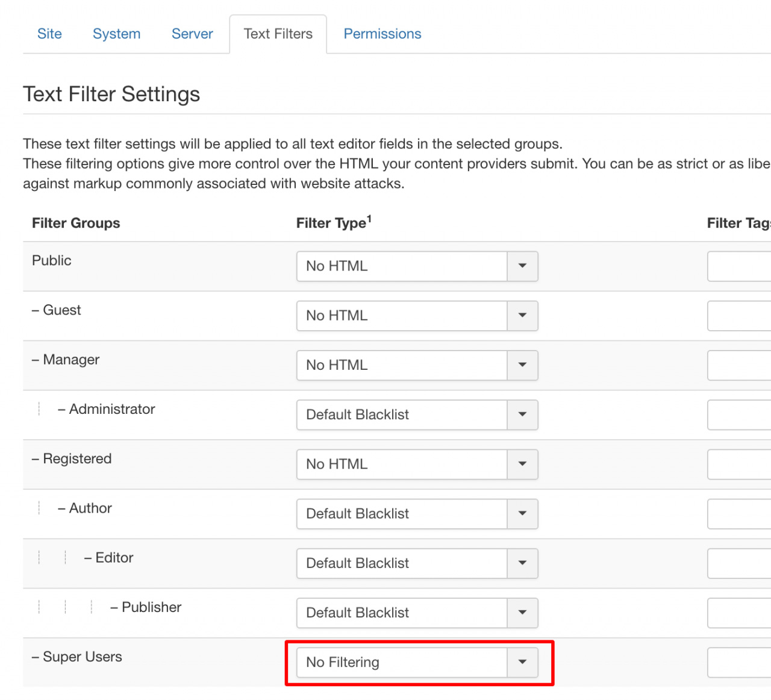Click the Public filter tags input field

(739, 266)
